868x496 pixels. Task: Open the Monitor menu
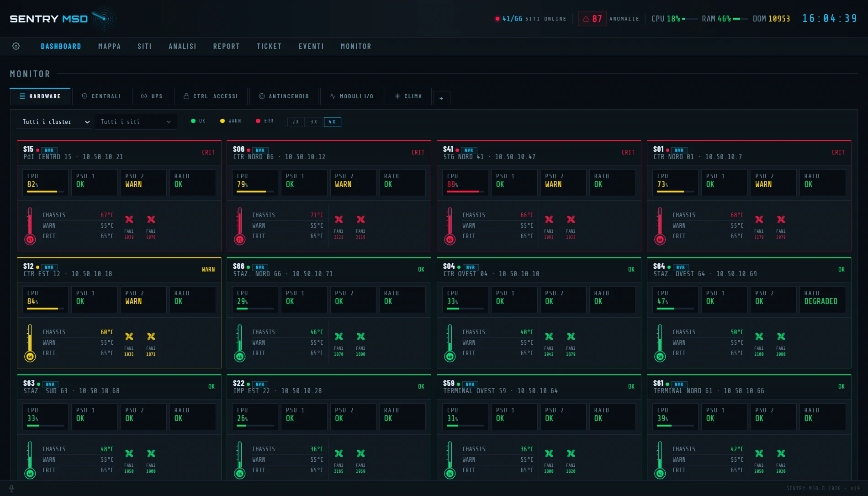356,46
